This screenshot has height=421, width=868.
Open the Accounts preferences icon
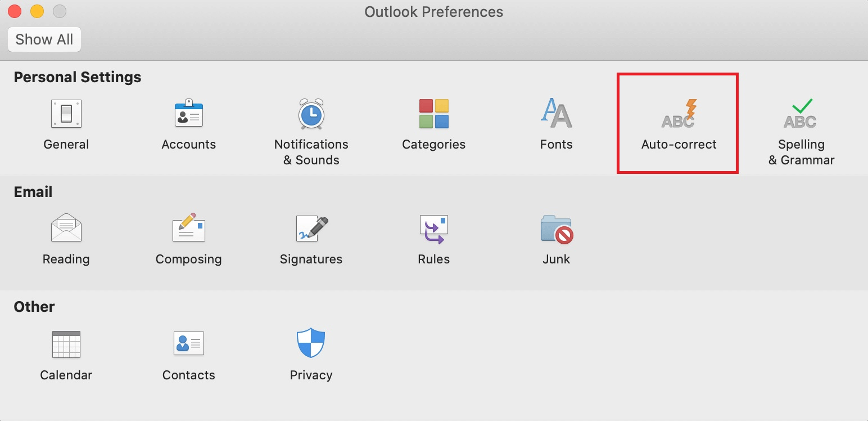(x=189, y=113)
